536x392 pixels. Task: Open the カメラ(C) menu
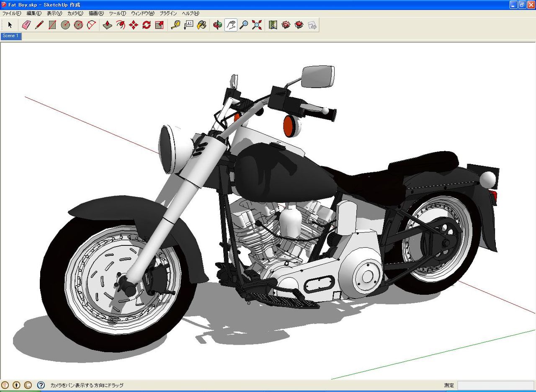pyautogui.click(x=75, y=13)
